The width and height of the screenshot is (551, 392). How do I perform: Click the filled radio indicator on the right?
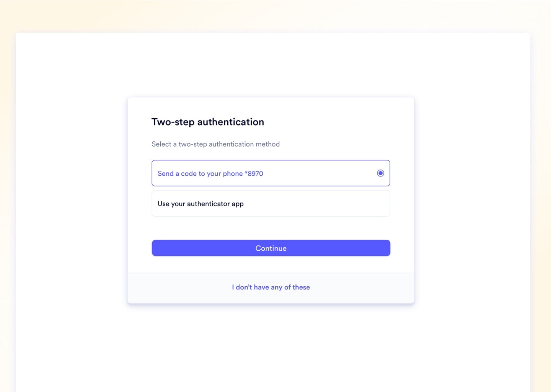(380, 173)
